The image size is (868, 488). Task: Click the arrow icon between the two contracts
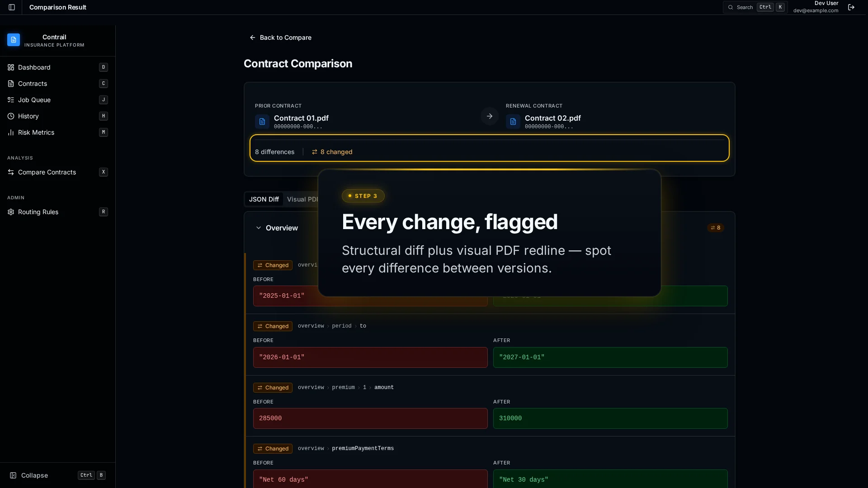pyautogui.click(x=490, y=116)
